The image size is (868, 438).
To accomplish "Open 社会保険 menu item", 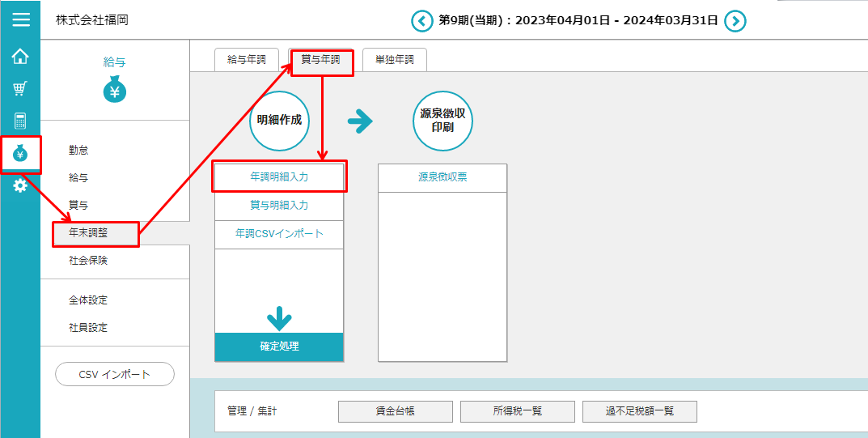I will click(88, 261).
